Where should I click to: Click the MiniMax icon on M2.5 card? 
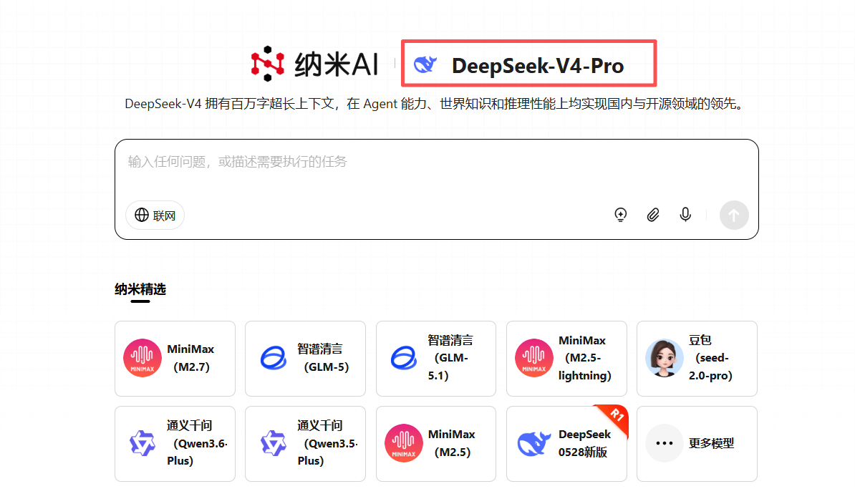click(x=403, y=443)
